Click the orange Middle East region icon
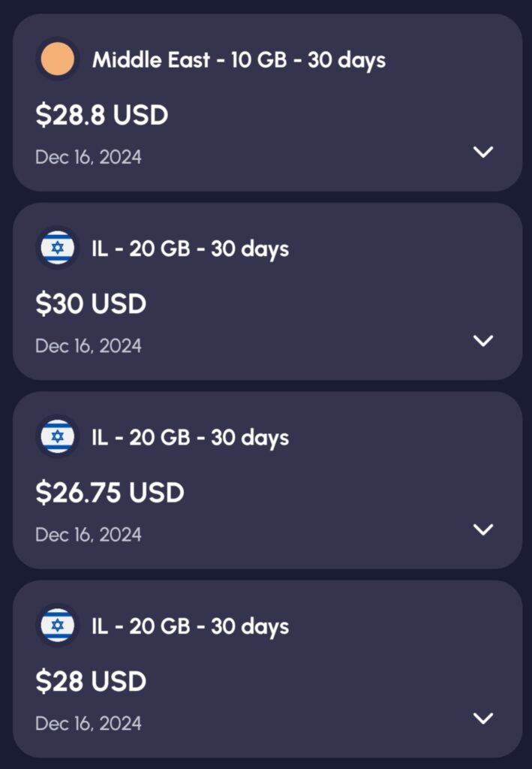 (x=58, y=59)
